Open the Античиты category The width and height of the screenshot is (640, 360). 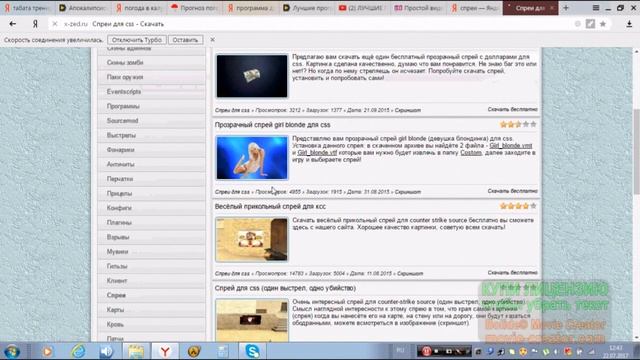tap(151, 164)
